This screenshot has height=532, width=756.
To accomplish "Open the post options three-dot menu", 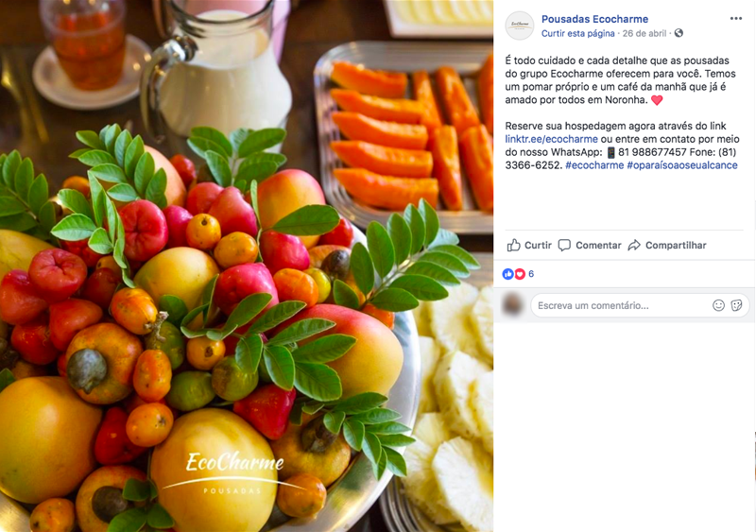I will (x=736, y=19).
